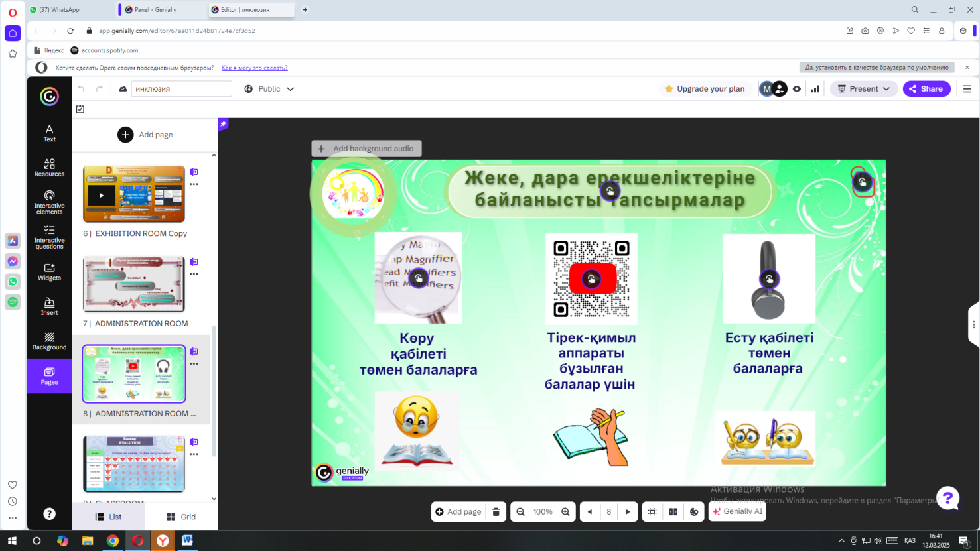Delete the current page with trash icon
980x551 pixels.
click(x=496, y=512)
